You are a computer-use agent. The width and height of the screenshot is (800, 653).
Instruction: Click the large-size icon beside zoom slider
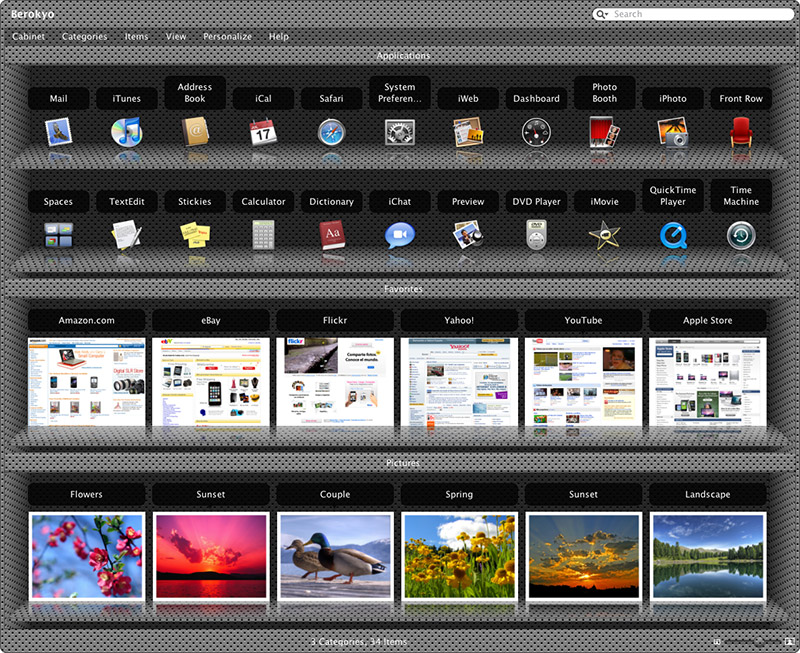click(790, 641)
